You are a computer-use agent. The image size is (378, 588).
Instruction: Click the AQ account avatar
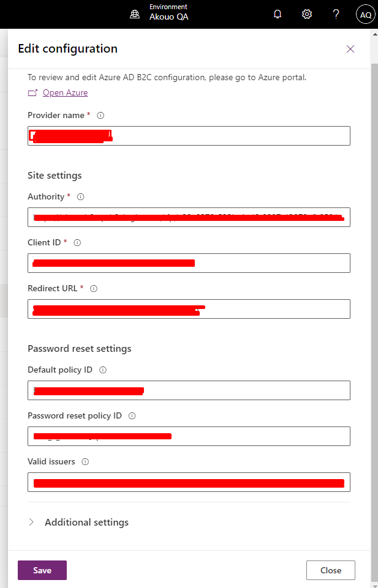[x=365, y=14]
